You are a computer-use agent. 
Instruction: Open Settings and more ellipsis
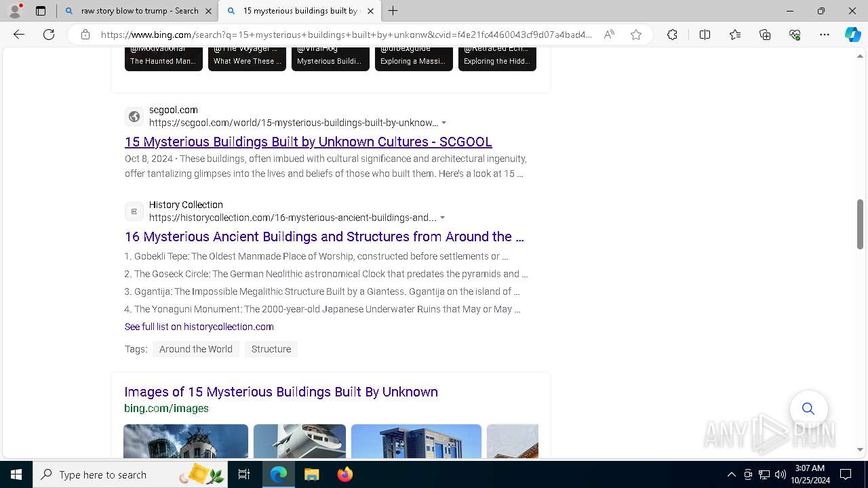tap(825, 35)
